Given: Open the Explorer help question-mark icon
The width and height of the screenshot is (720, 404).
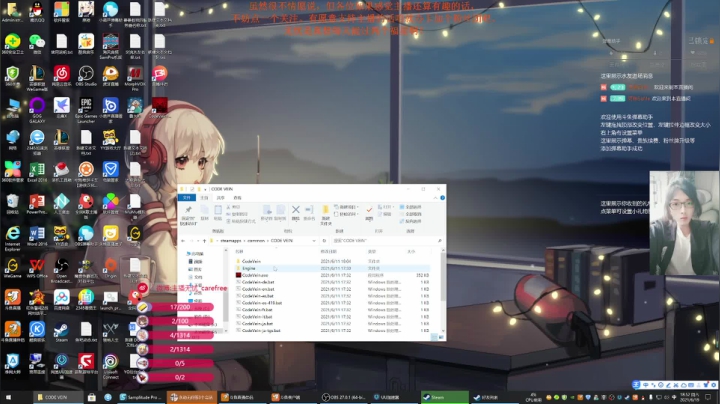Looking at the screenshot, I should [442, 198].
